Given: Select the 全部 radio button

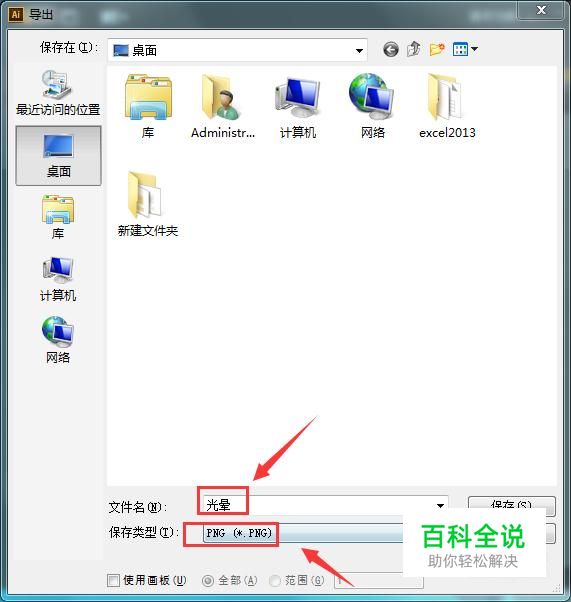Looking at the screenshot, I should pos(208,580).
